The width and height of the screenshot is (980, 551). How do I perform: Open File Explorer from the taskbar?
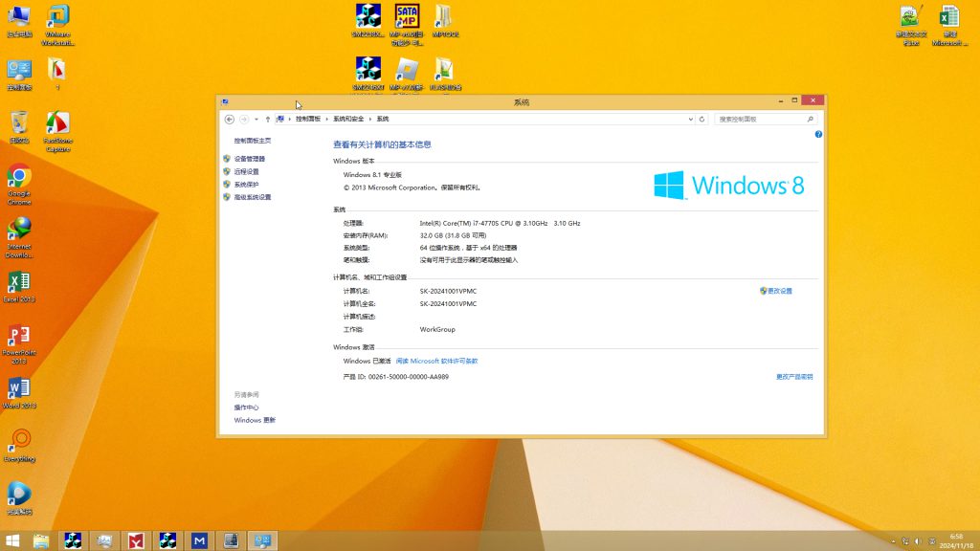click(41, 541)
